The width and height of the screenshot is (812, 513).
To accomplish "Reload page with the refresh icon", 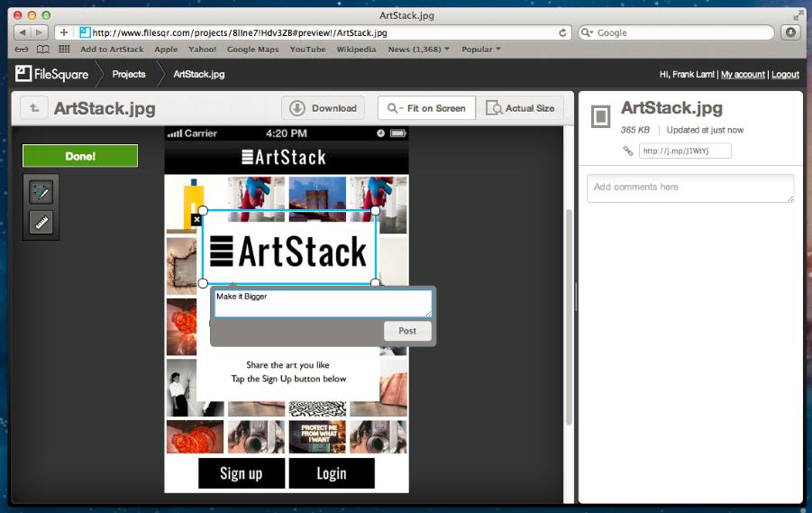I will [x=562, y=32].
